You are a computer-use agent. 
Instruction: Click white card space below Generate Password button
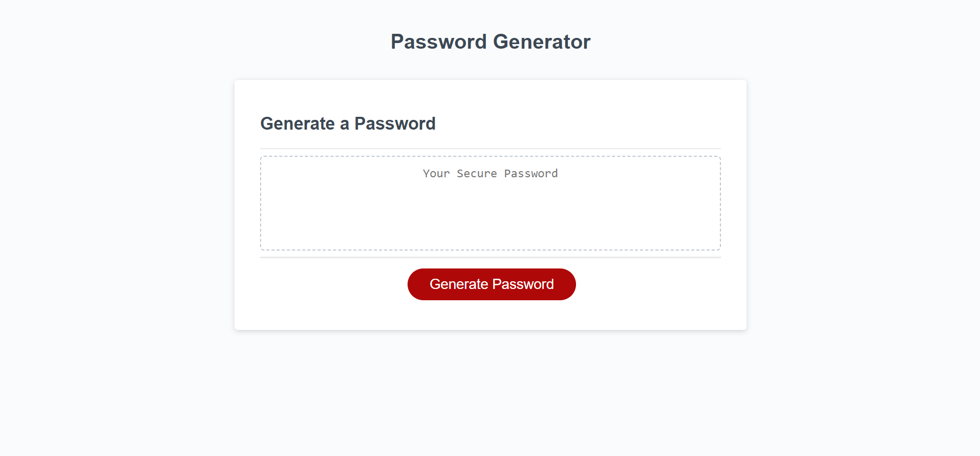coord(491,315)
